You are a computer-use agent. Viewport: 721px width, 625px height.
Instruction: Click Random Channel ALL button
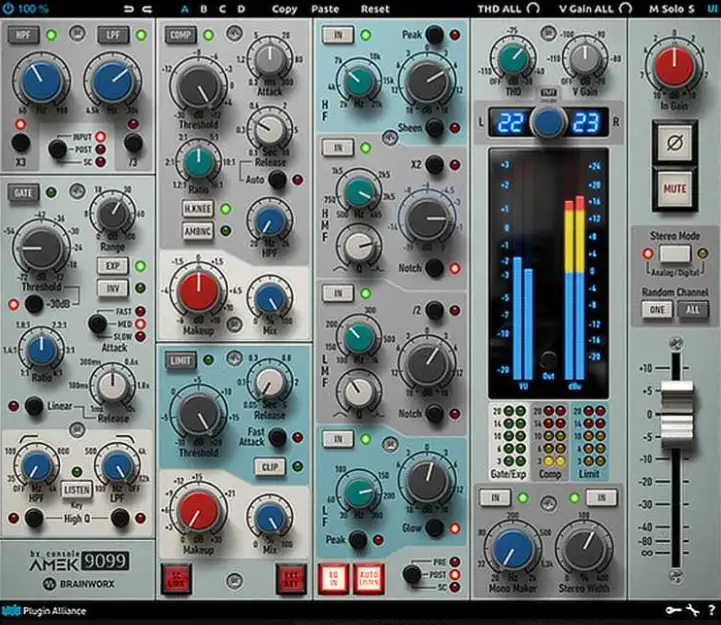pyautogui.click(x=692, y=310)
